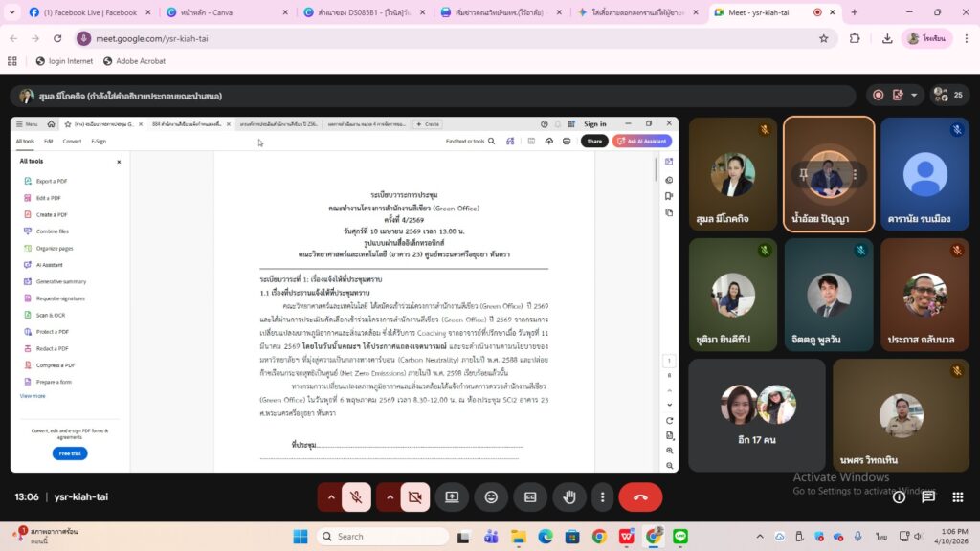The width and height of the screenshot is (980, 551).
Task: Click the Share screen (present now) button
Action: pyautogui.click(x=452, y=497)
